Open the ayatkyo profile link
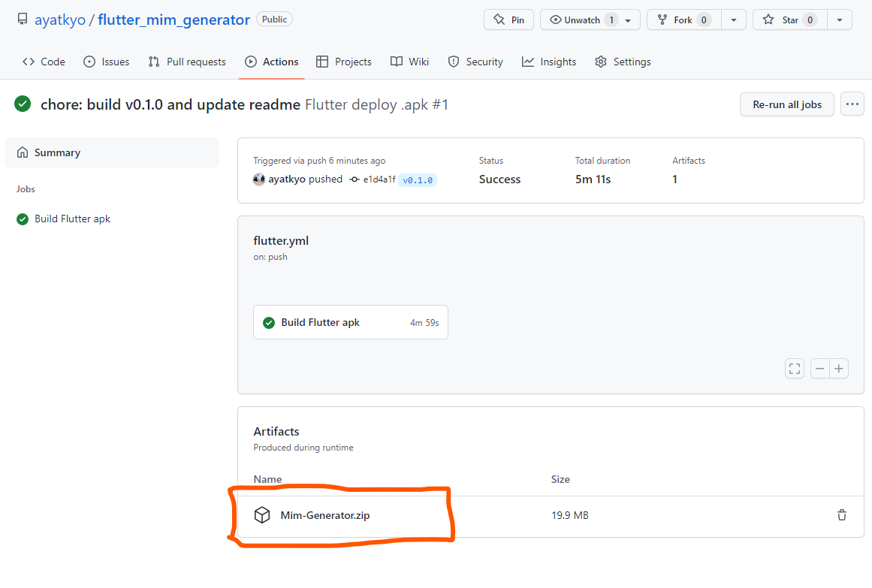 (x=60, y=20)
